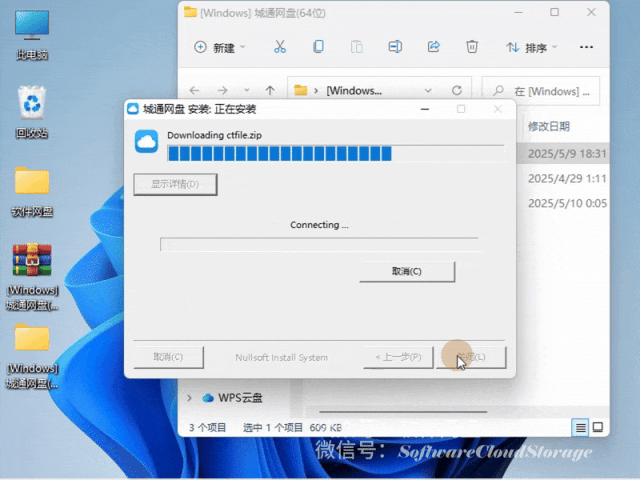Click the Cut scissors icon in Explorer
This screenshot has height=480, width=640.
click(x=280, y=47)
